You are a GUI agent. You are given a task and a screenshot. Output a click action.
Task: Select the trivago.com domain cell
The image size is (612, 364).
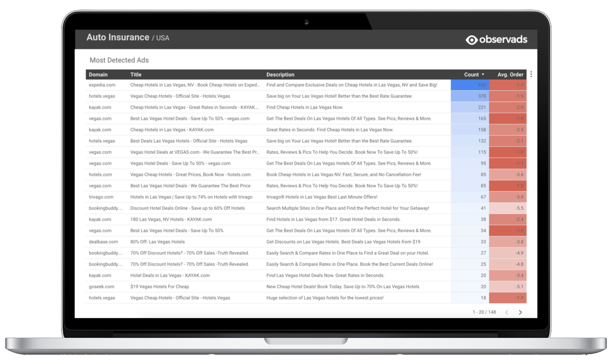pos(101,197)
